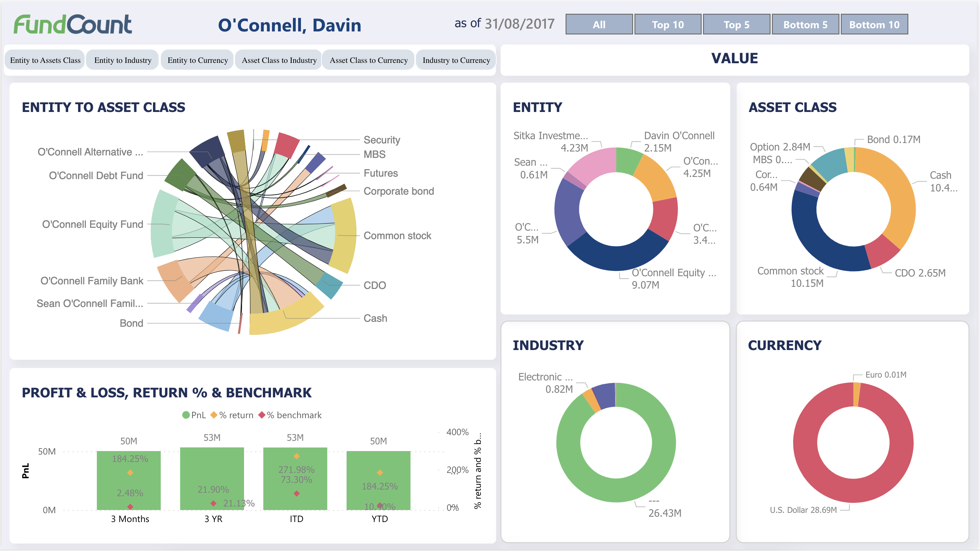Click the ITD % return diamond marker
The image size is (980, 551).
(x=297, y=456)
